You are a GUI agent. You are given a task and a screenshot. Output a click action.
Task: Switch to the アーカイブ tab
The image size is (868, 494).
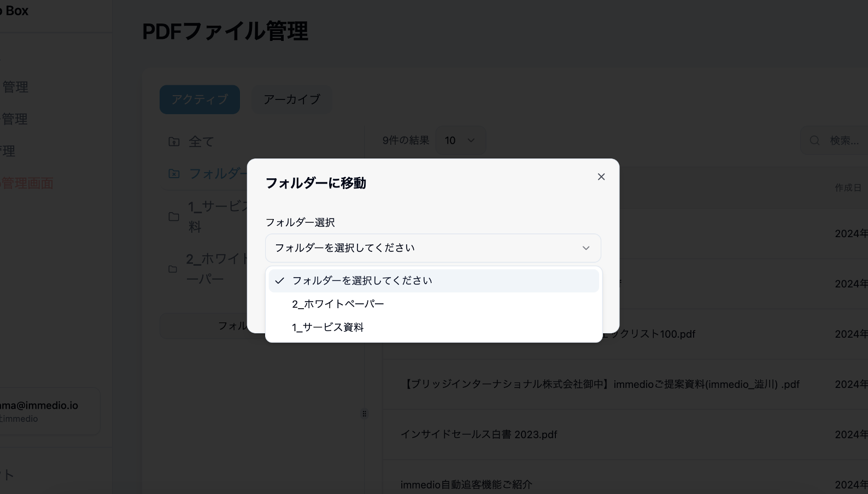coord(291,99)
